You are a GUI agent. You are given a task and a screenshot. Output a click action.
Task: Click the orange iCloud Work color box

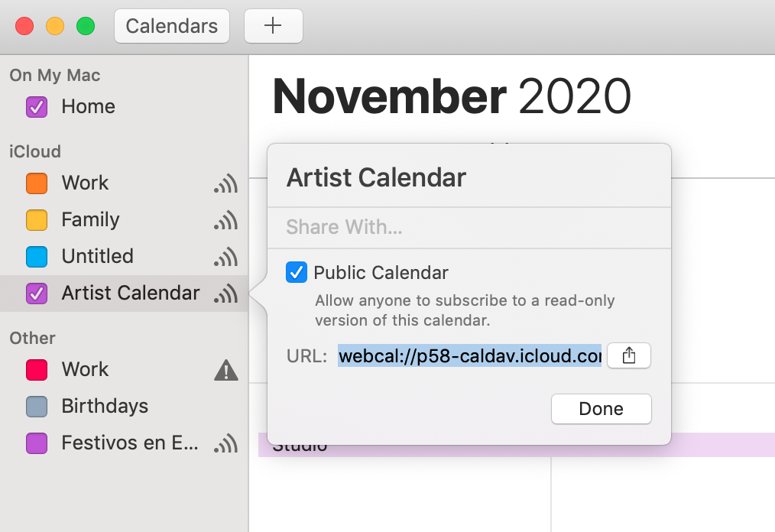click(37, 183)
